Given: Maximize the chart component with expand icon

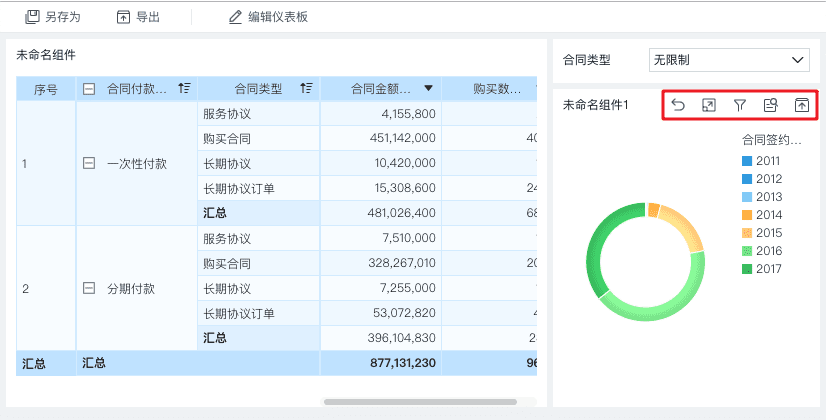Looking at the screenshot, I should coord(709,105).
